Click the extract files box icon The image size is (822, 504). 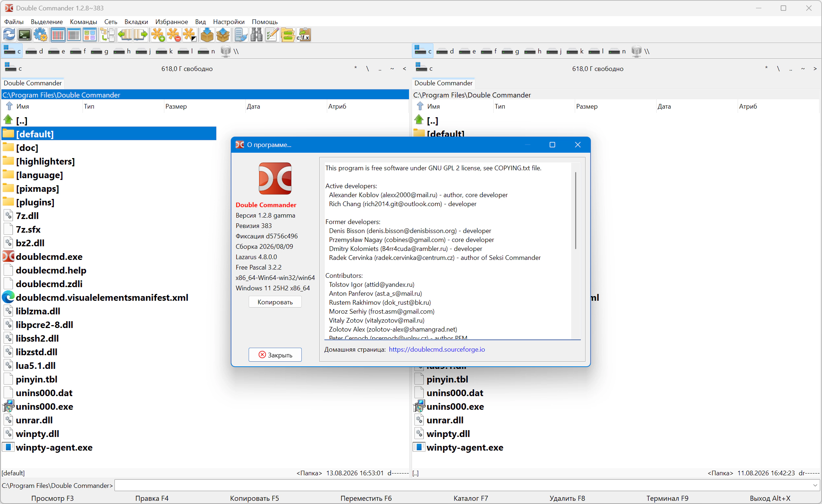point(223,35)
